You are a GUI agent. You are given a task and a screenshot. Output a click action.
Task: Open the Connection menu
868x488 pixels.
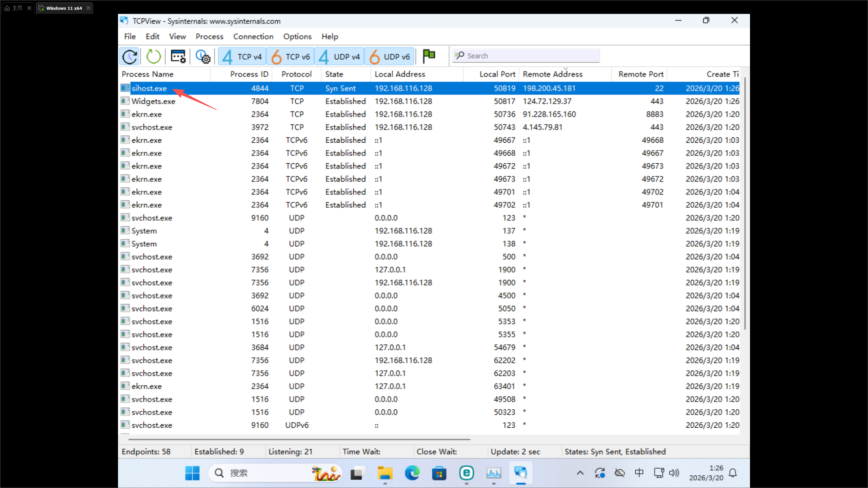[253, 37]
